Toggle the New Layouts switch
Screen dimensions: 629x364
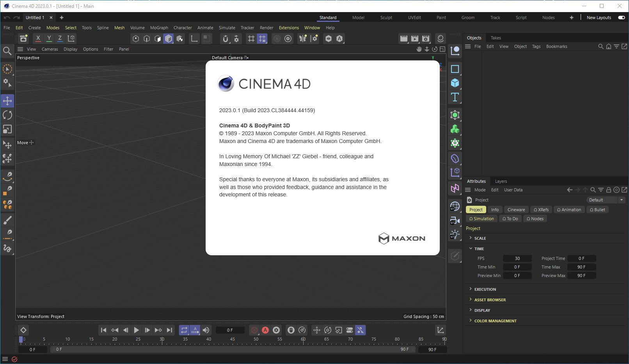[621, 18]
